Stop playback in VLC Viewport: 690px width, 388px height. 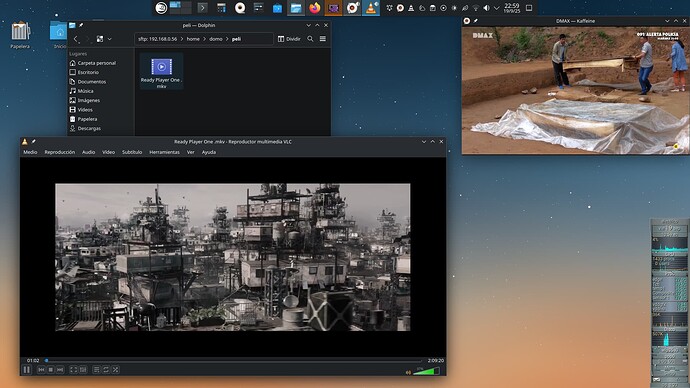[x=51, y=370]
